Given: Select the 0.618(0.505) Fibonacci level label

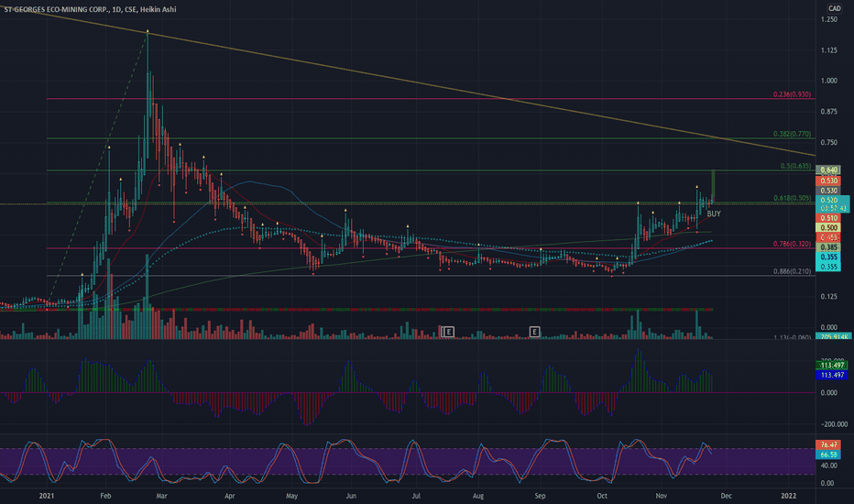Looking at the screenshot, I should (792, 198).
